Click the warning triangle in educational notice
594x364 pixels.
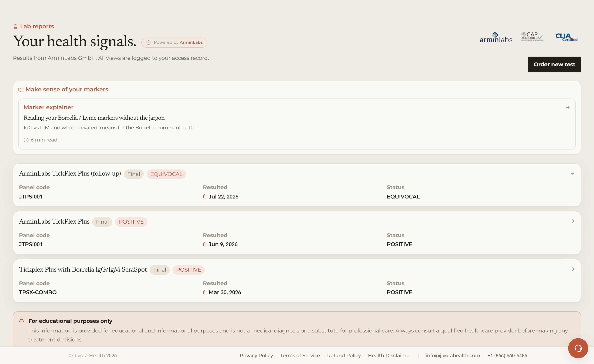22,320
